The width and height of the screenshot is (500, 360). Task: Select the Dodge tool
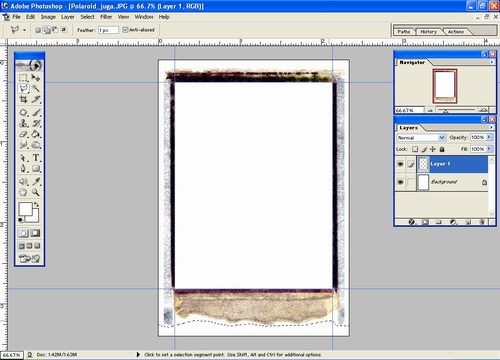tap(36, 145)
